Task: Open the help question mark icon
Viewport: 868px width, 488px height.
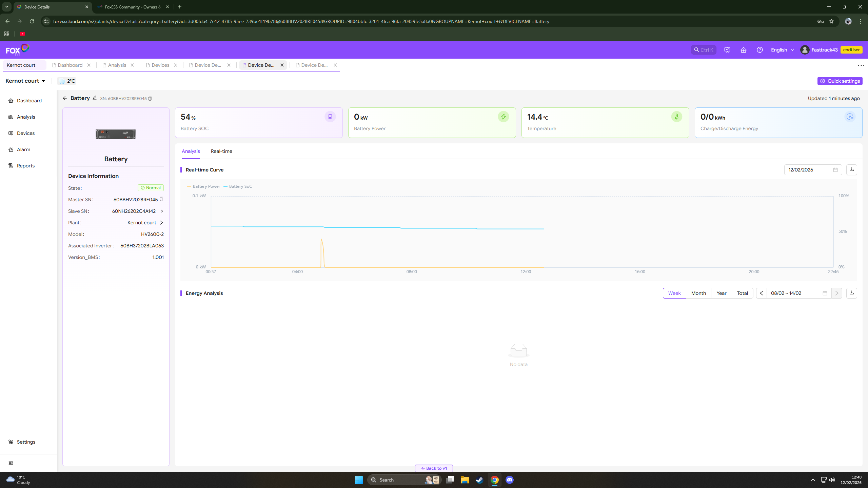Action: pos(759,50)
